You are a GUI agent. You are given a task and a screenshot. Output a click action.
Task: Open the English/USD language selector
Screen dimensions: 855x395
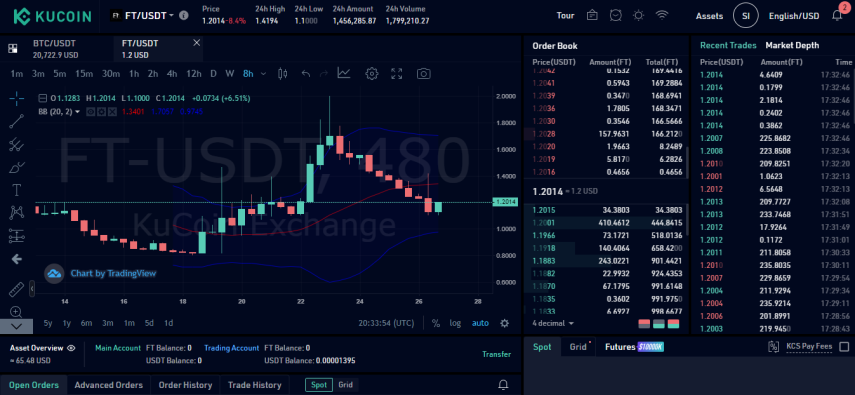click(x=794, y=16)
